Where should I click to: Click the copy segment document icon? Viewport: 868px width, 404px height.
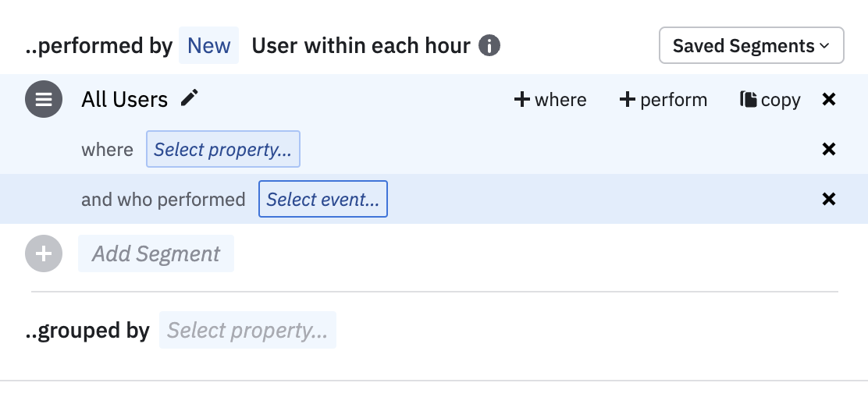748,100
